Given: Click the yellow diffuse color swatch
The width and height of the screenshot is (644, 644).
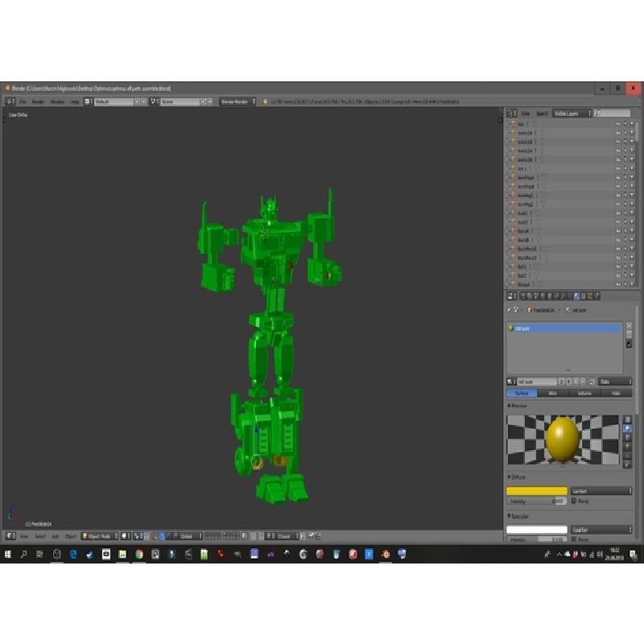Looking at the screenshot, I should pos(537,491).
